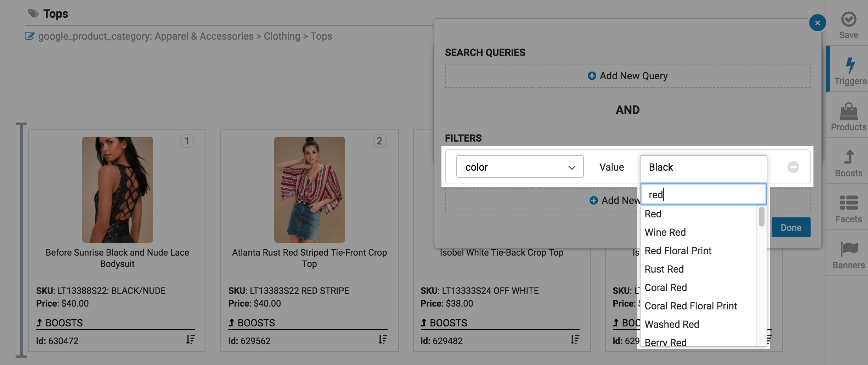
Task: Remove the color filter row
Action: [793, 167]
